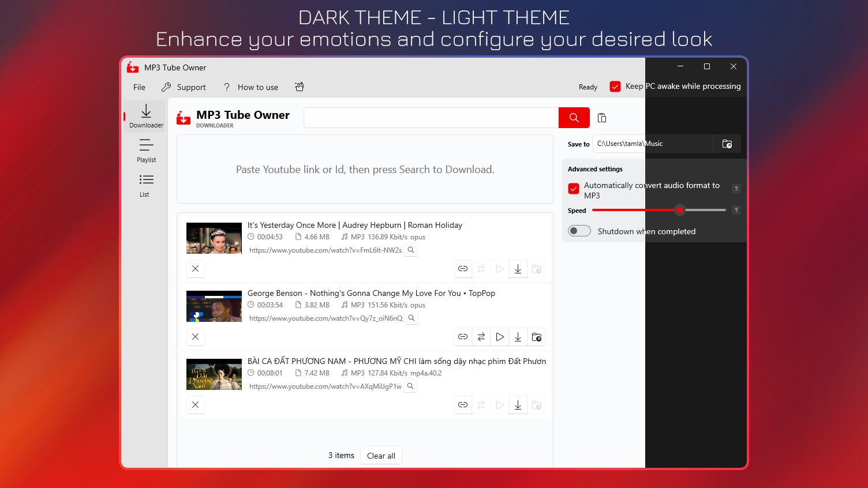This screenshot has width=868, height=488.
Task: Click the Clear all button
Action: pos(381,455)
